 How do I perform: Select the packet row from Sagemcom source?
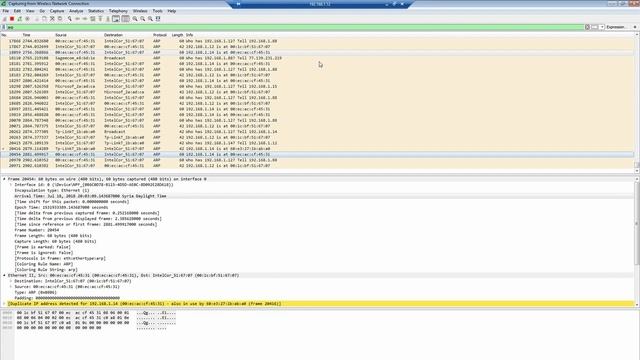318,58
